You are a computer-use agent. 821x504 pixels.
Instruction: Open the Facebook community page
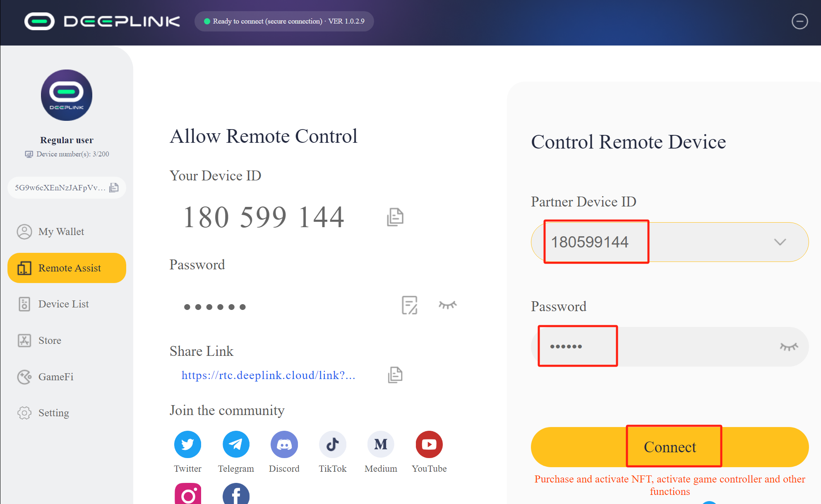click(236, 494)
